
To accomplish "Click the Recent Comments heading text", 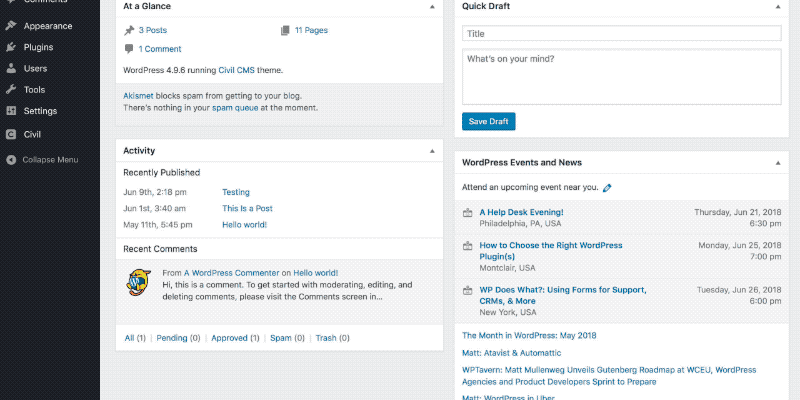I will pyautogui.click(x=160, y=249).
